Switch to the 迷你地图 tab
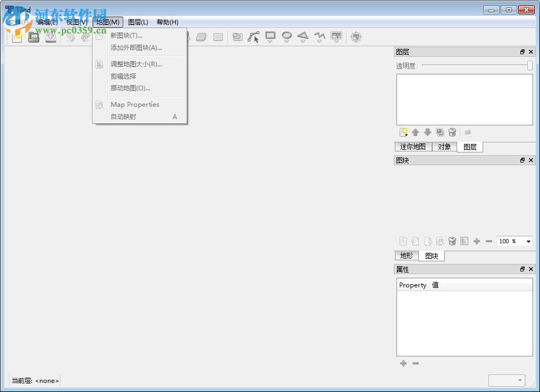Screen dimensions: 540x392 pyautogui.click(x=413, y=147)
